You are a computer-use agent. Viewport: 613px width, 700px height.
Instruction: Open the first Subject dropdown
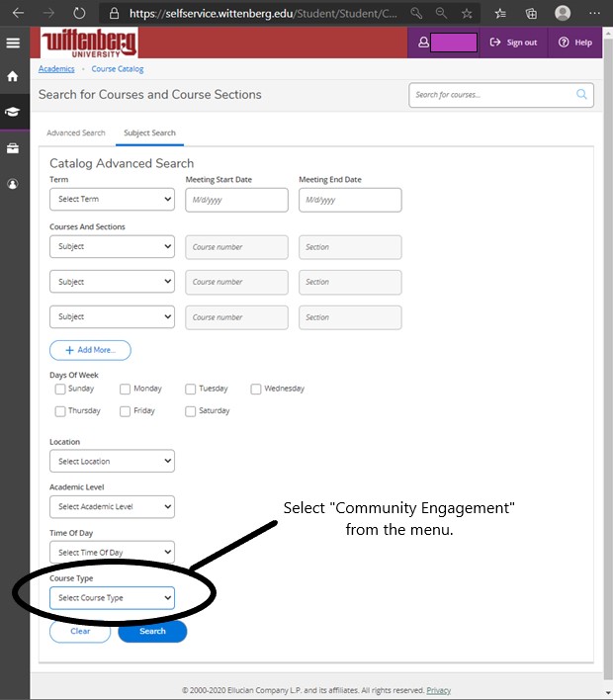tap(112, 246)
